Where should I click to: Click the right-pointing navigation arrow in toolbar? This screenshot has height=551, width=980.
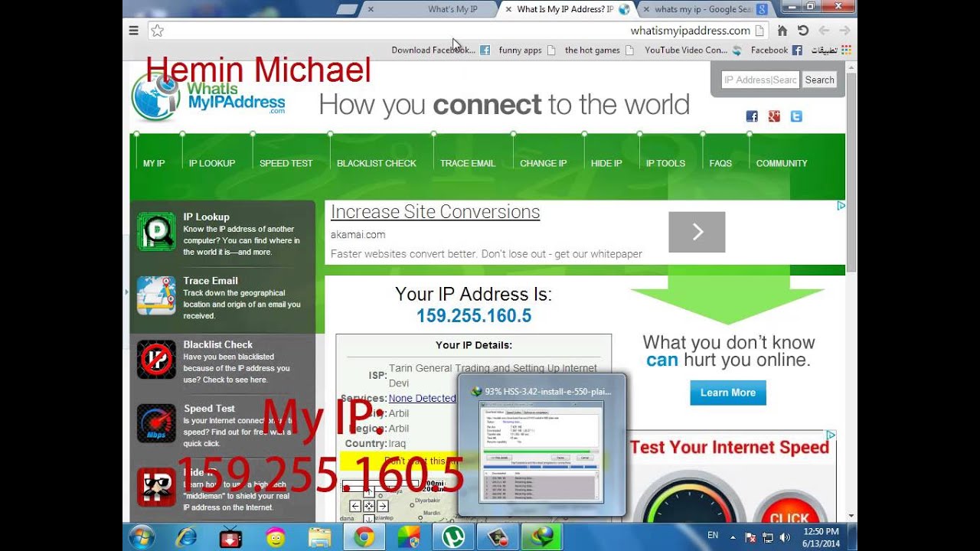[x=844, y=31]
